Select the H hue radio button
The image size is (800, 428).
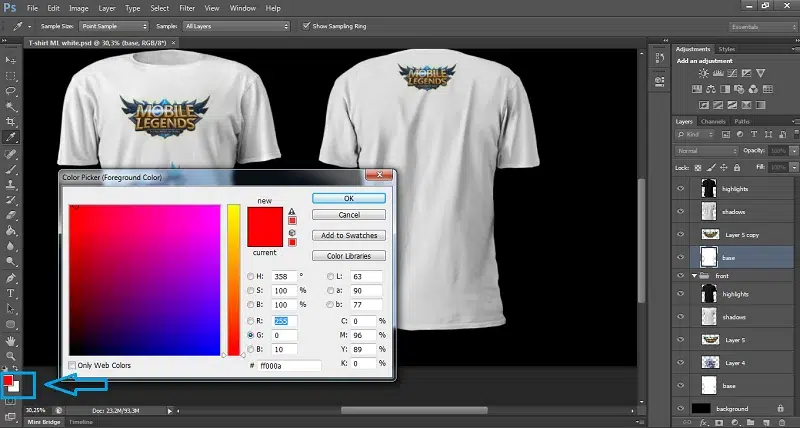point(251,276)
